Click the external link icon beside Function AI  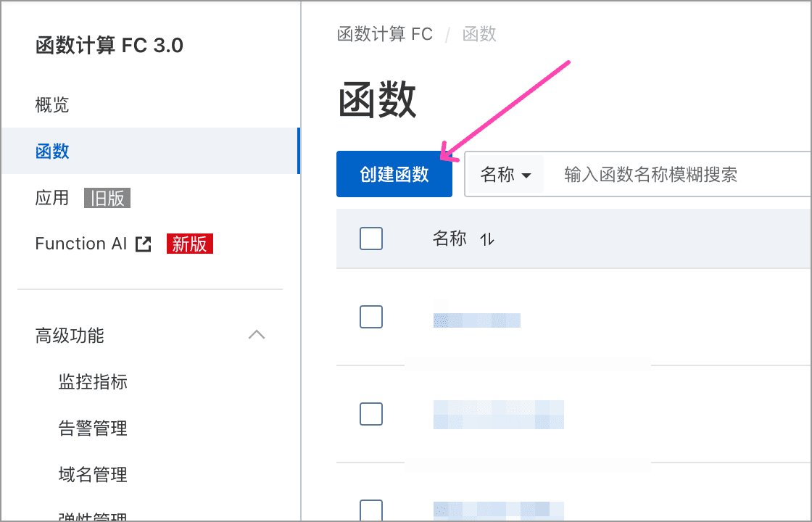(x=144, y=244)
